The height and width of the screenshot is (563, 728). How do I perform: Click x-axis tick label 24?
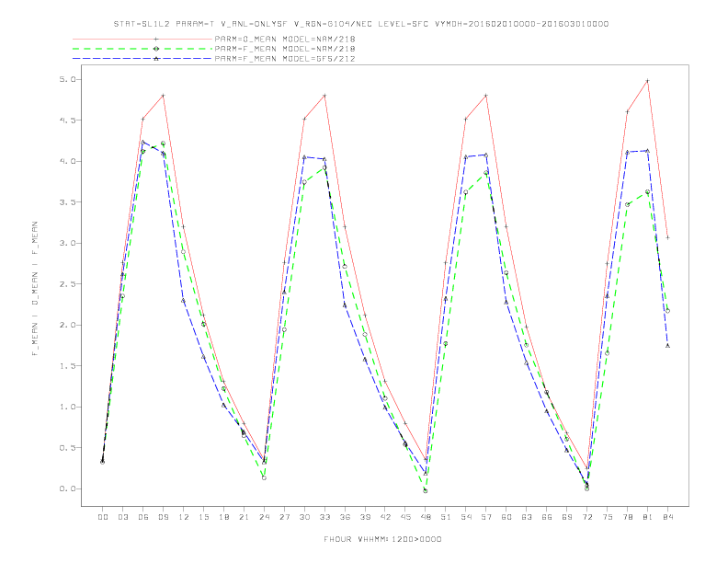point(264,517)
